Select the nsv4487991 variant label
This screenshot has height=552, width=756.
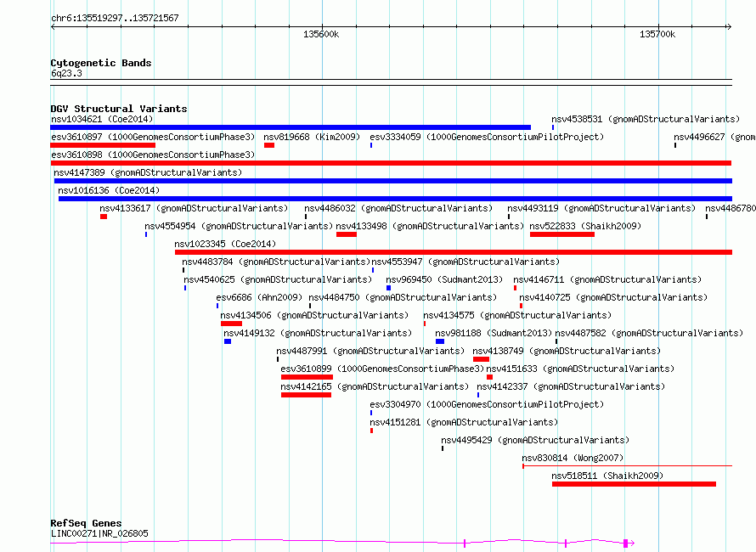(x=370, y=351)
